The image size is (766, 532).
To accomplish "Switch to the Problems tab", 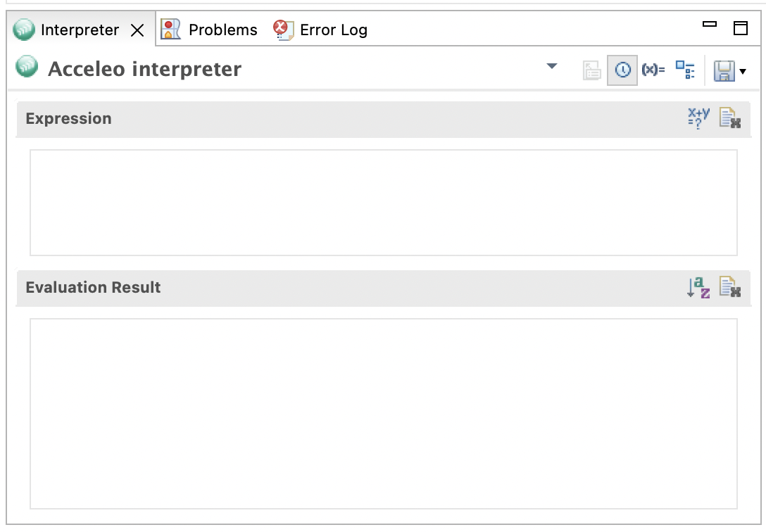I will coord(210,30).
